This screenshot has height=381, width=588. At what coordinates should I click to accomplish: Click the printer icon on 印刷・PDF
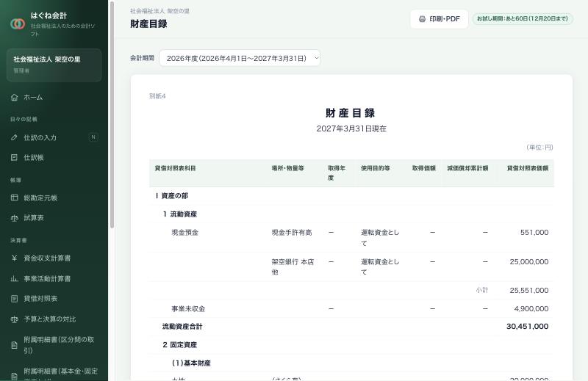click(422, 19)
